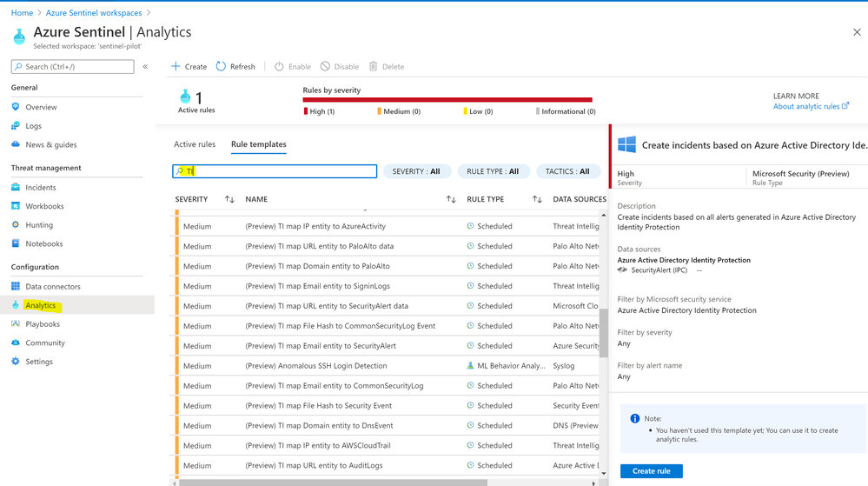Click the Enable power icon
The width and height of the screenshot is (868, 486).
click(x=279, y=66)
